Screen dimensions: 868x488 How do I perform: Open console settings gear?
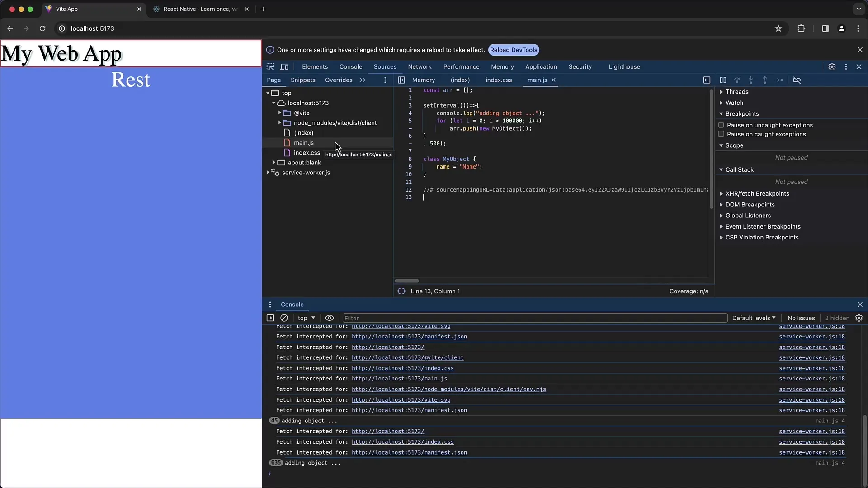pyautogui.click(x=859, y=318)
